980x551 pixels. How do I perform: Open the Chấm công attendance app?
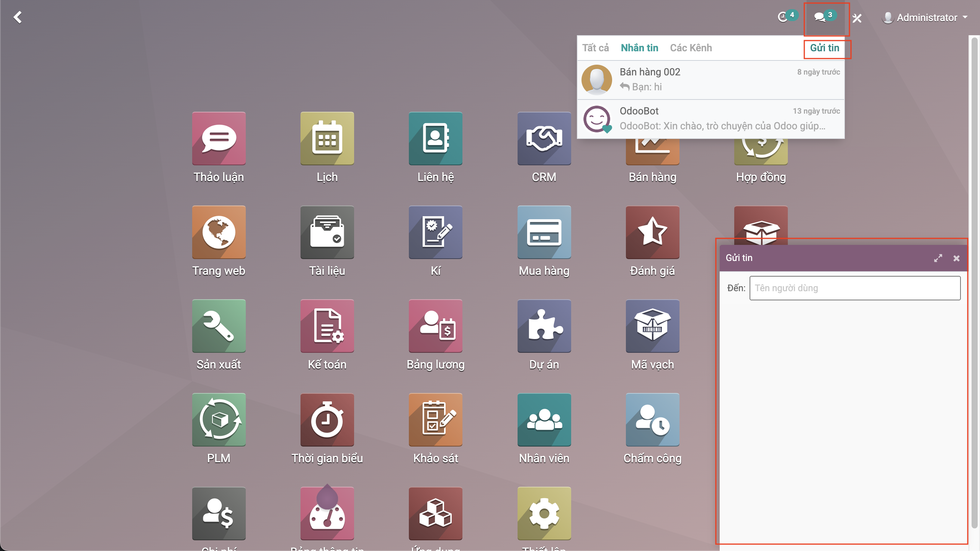[x=652, y=420]
